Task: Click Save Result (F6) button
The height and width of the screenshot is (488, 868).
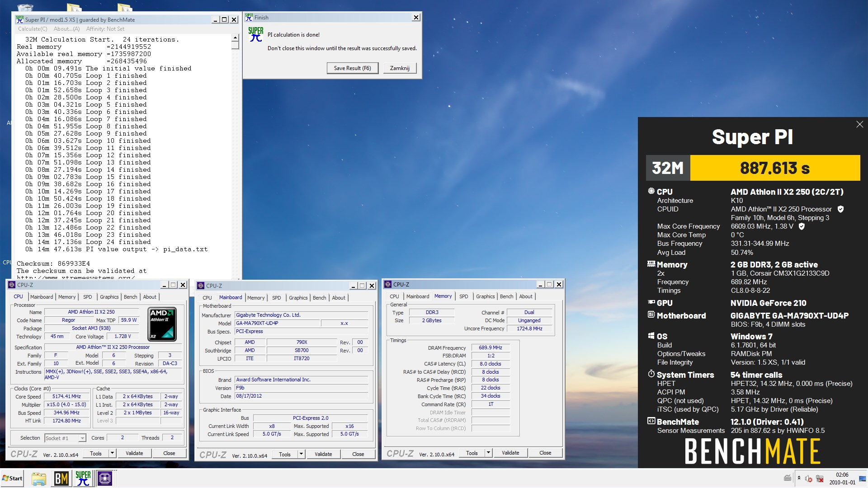Action: click(x=352, y=68)
